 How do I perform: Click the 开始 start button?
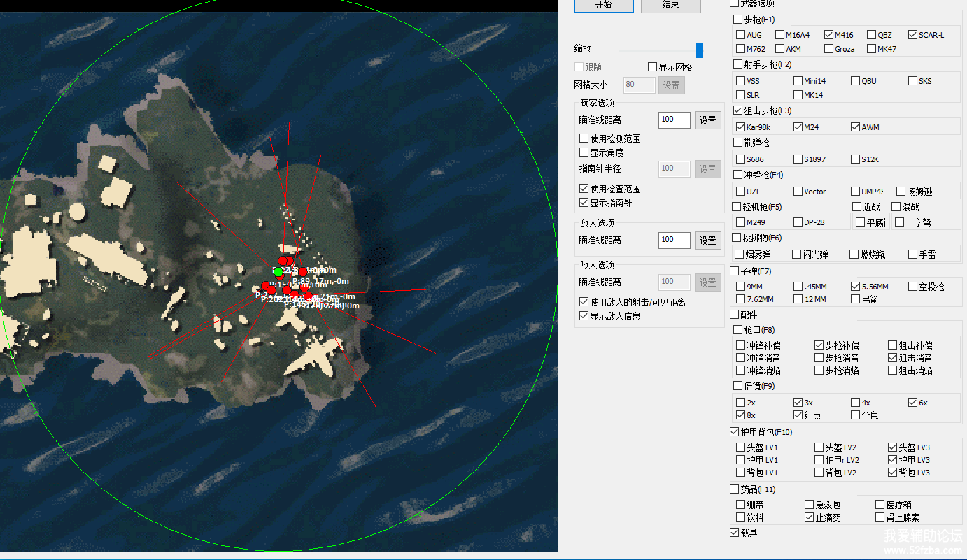[x=603, y=5]
